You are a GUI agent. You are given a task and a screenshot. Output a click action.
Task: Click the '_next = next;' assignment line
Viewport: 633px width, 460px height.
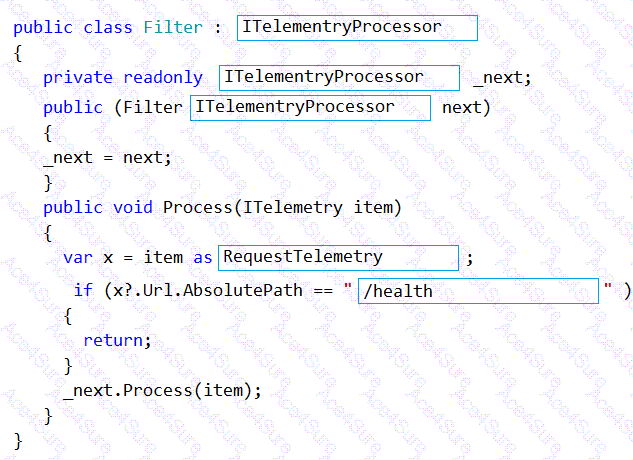point(107,157)
